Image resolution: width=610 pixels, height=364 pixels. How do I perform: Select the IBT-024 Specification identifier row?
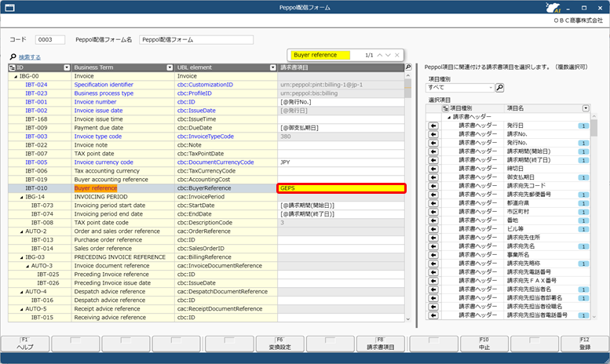(206, 85)
